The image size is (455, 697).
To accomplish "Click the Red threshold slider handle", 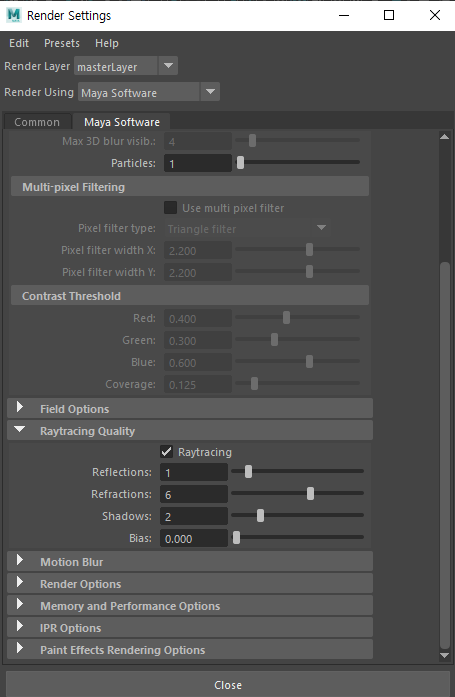I will pyautogui.click(x=287, y=317).
